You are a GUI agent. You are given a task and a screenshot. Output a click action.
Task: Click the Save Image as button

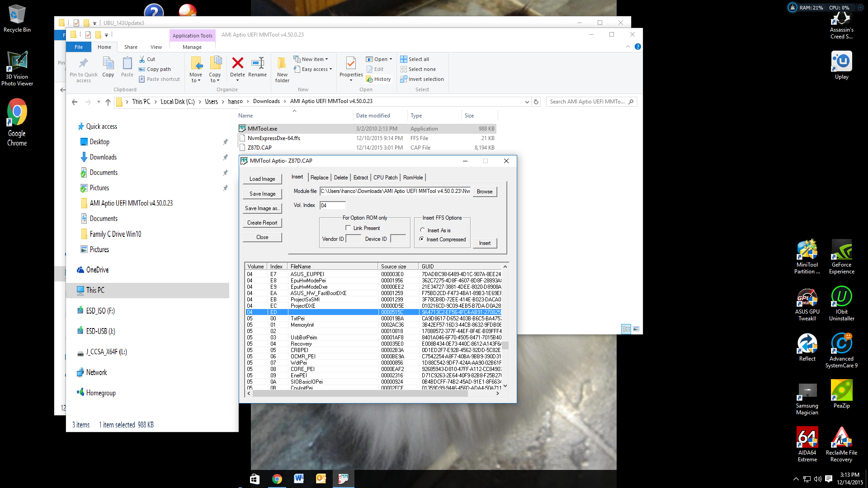[262, 208]
